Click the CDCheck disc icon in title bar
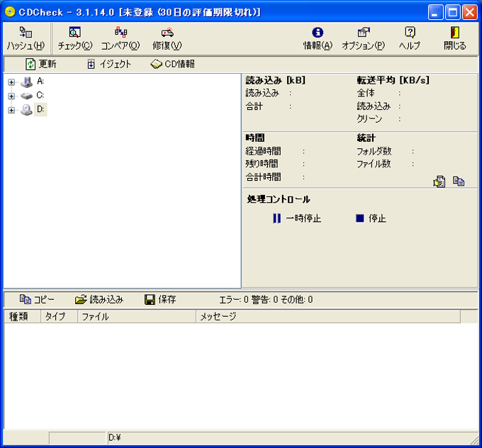 click(10, 11)
